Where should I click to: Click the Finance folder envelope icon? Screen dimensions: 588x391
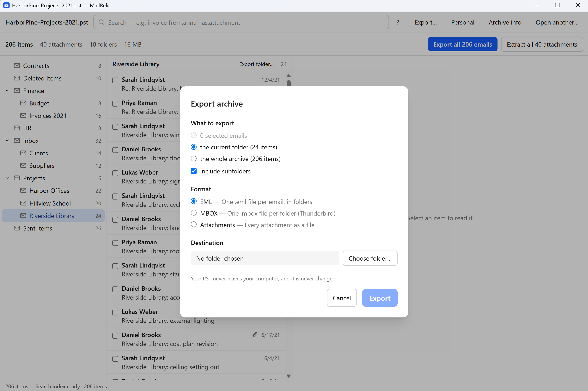pyautogui.click(x=17, y=91)
